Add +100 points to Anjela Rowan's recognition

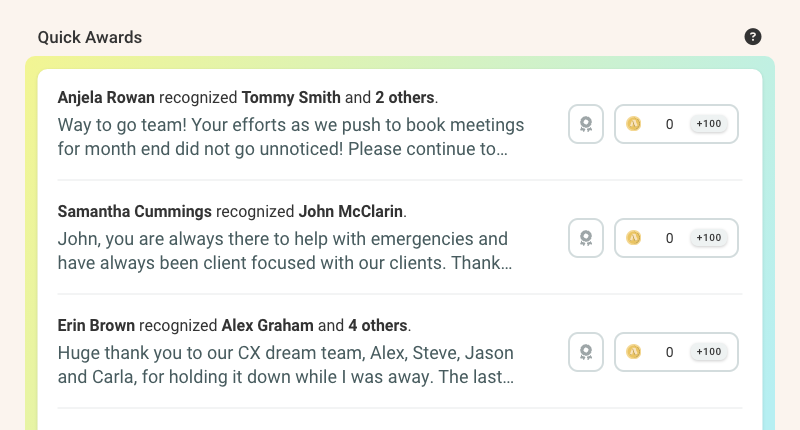coord(708,124)
